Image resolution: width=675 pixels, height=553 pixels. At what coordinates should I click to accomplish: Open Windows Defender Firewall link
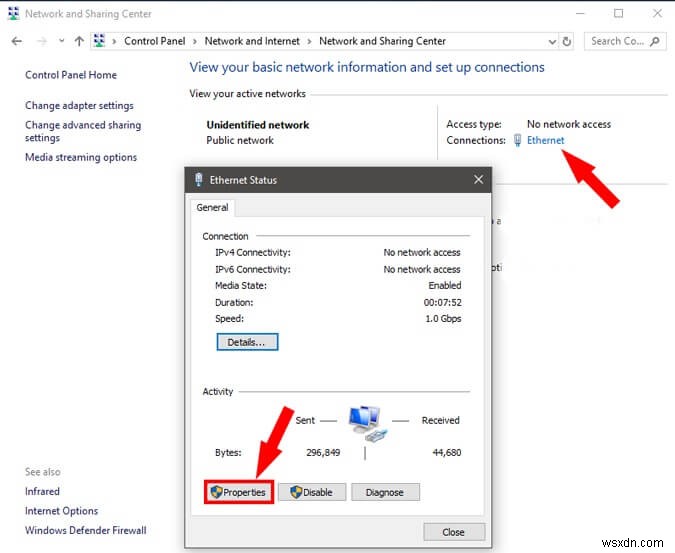coord(86,530)
